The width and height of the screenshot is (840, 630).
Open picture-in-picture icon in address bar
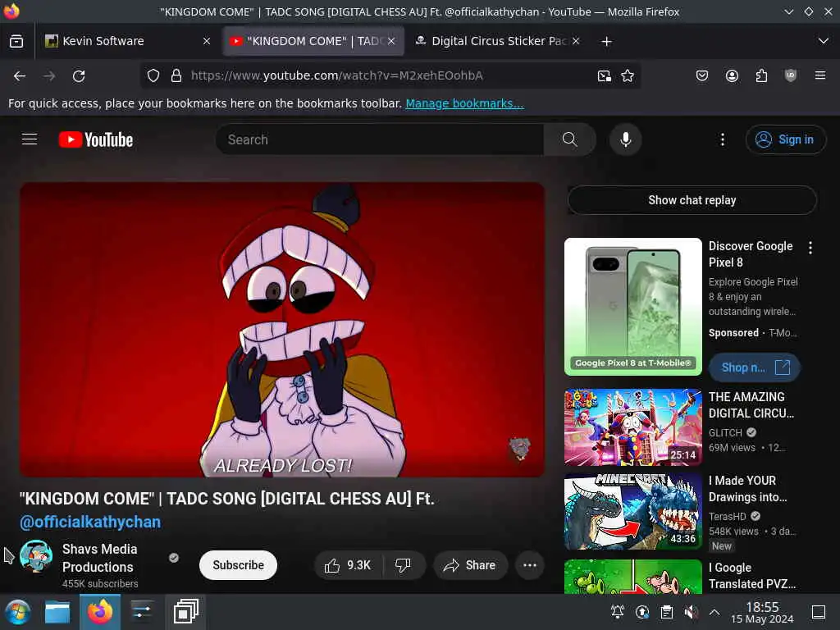coord(605,76)
